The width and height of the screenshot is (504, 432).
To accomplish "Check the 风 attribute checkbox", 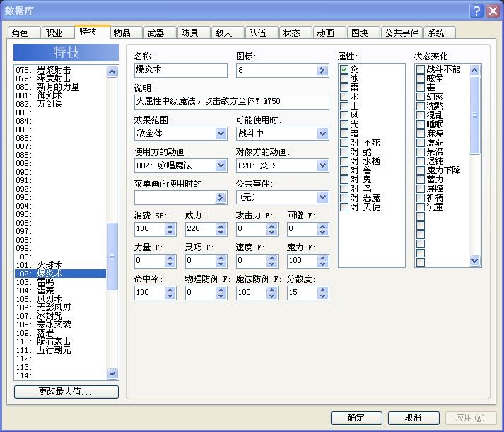I will pos(344,115).
